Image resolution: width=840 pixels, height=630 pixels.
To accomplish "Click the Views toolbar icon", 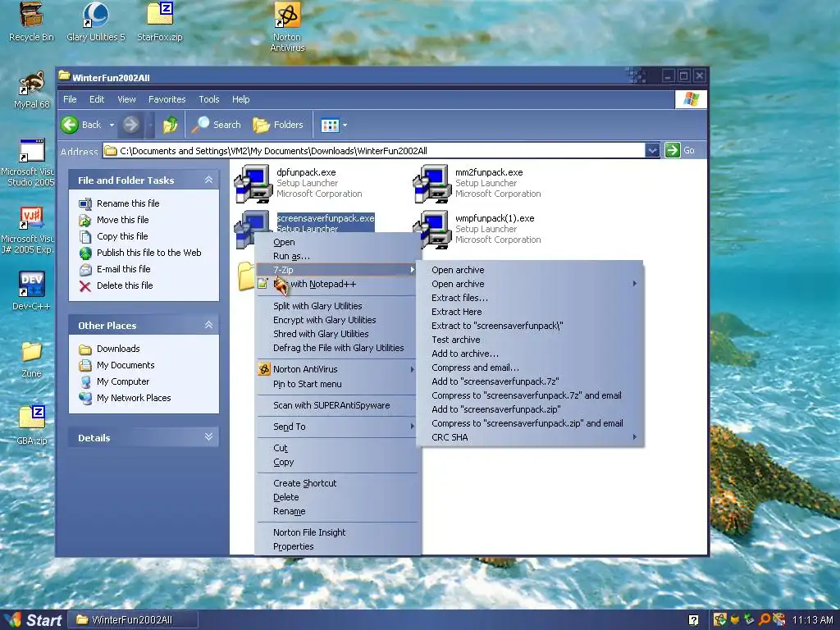I will tap(330, 126).
